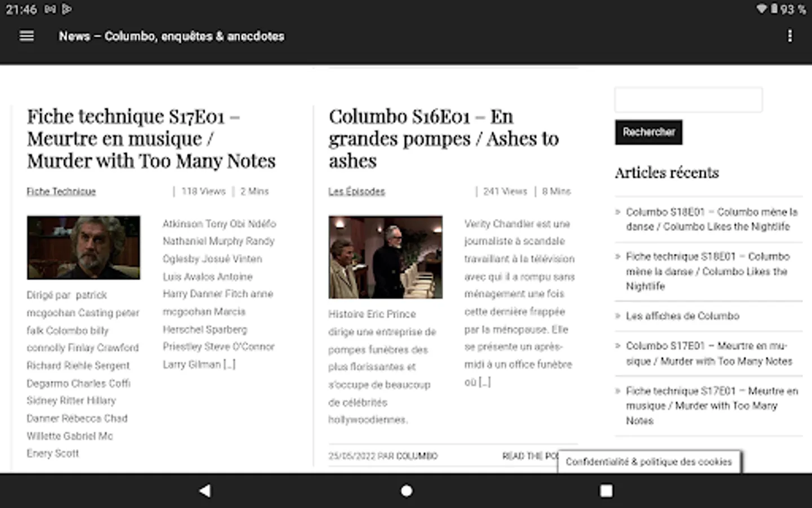
Task: Click the excerpt starting Dirigé par patrick
Action: (x=83, y=374)
